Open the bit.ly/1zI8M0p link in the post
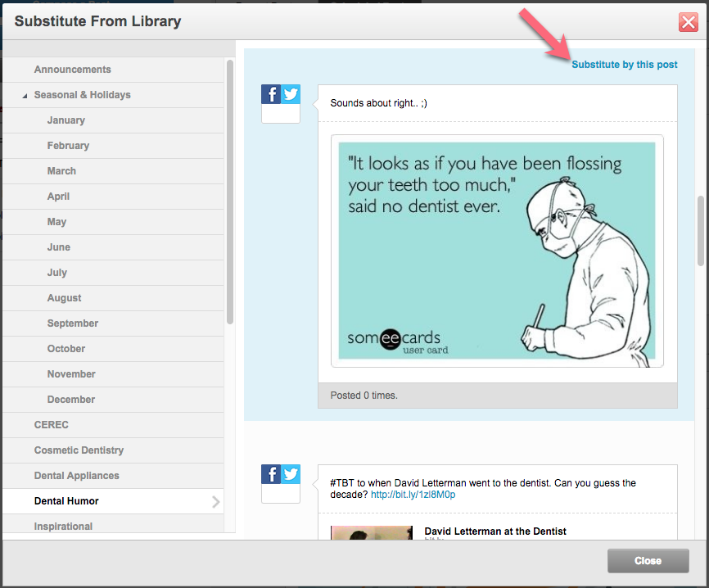 (x=413, y=495)
